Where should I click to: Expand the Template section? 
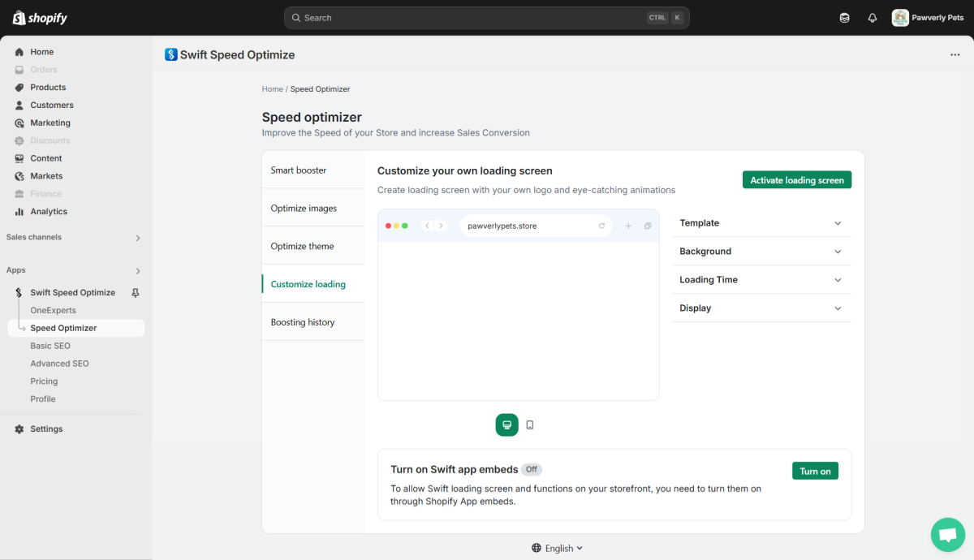[x=761, y=223]
